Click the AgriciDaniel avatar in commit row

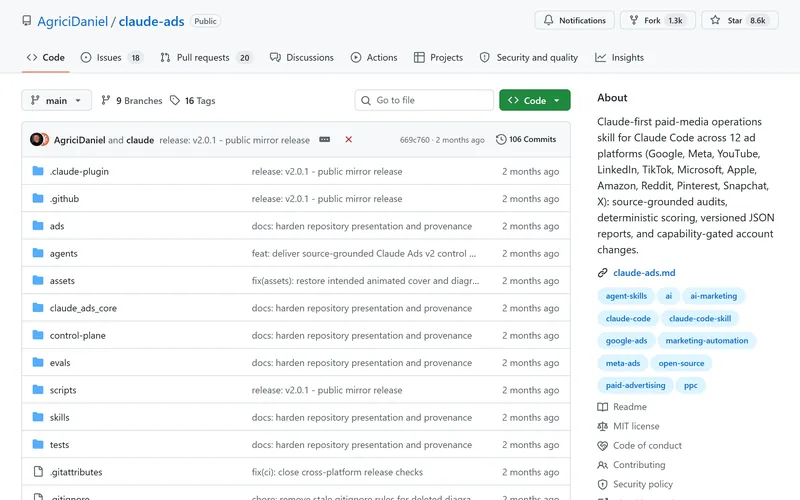(36, 139)
